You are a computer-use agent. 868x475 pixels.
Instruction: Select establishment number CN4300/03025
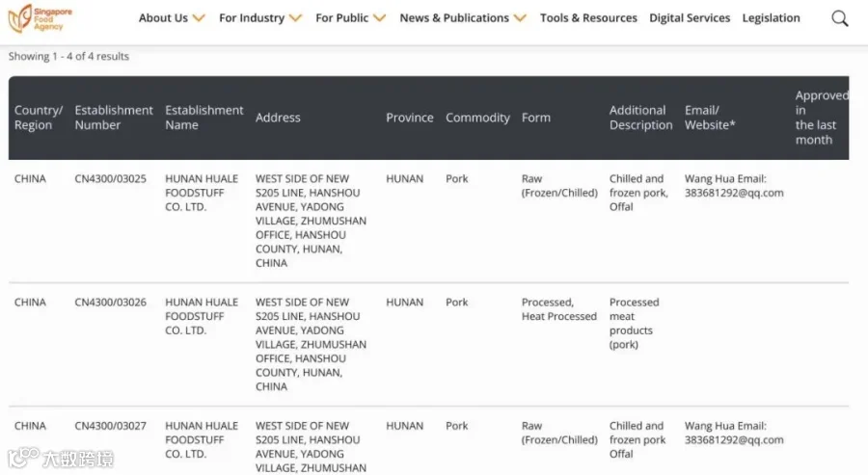[110, 178]
